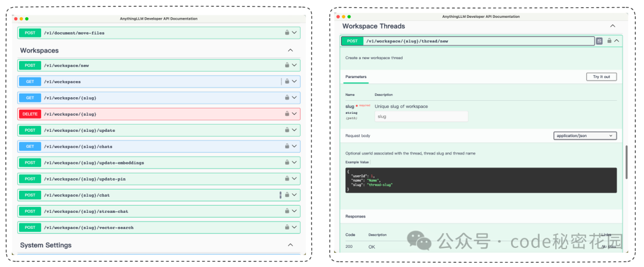This screenshot has height=267, width=644.
Task: Collapse the Workspace Threads section
Action: (612, 26)
